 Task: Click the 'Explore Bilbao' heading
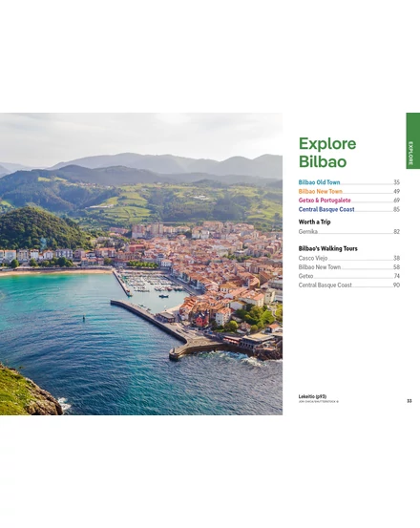click(x=327, y=153)
